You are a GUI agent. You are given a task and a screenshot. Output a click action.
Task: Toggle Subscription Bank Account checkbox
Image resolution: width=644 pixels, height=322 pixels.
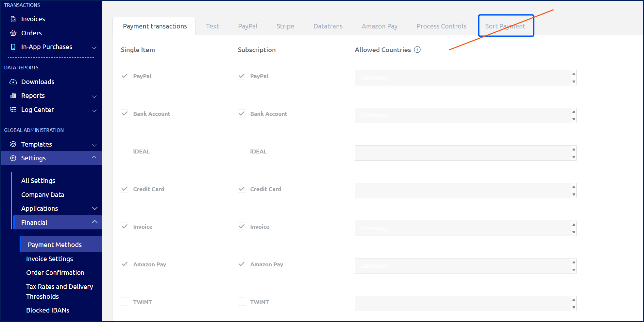point(242,114)
